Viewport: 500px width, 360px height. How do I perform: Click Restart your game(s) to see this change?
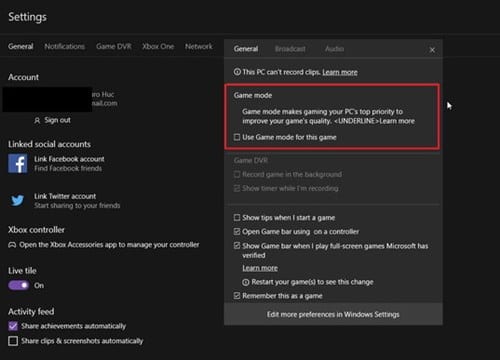312,282
